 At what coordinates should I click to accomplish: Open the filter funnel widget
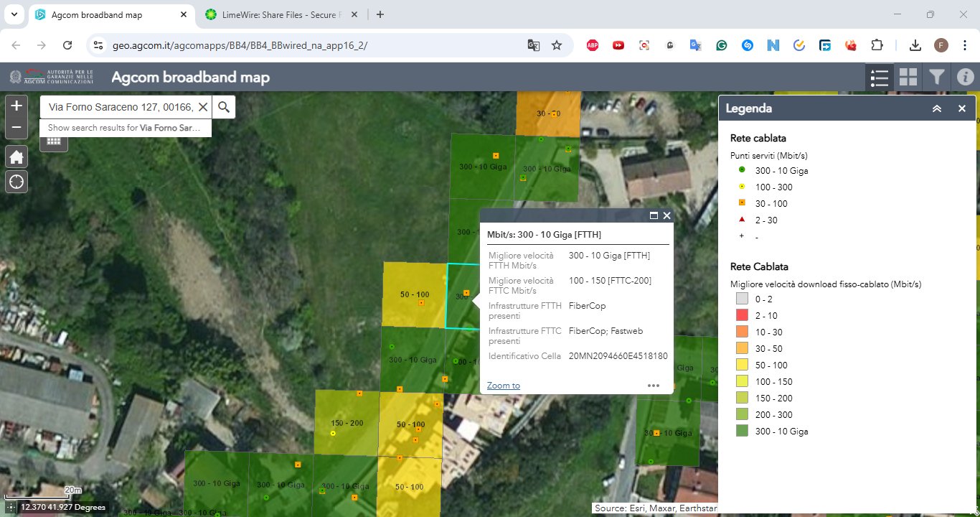click(937, 77)
